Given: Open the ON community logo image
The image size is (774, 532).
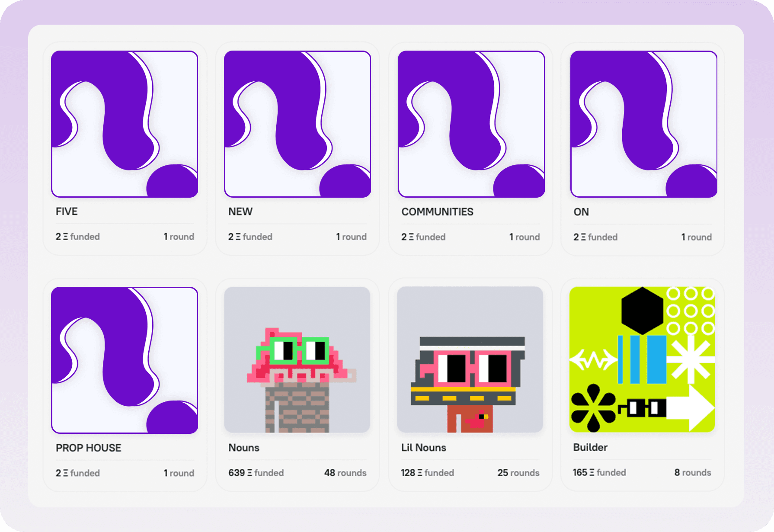Looking at the screenshot, I should 643,124.
